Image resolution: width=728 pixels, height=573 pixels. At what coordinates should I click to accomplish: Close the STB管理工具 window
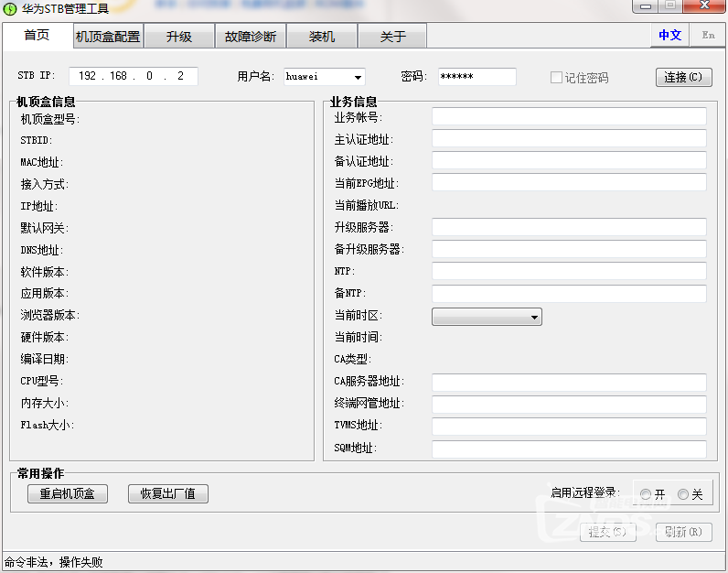[704, 6]
